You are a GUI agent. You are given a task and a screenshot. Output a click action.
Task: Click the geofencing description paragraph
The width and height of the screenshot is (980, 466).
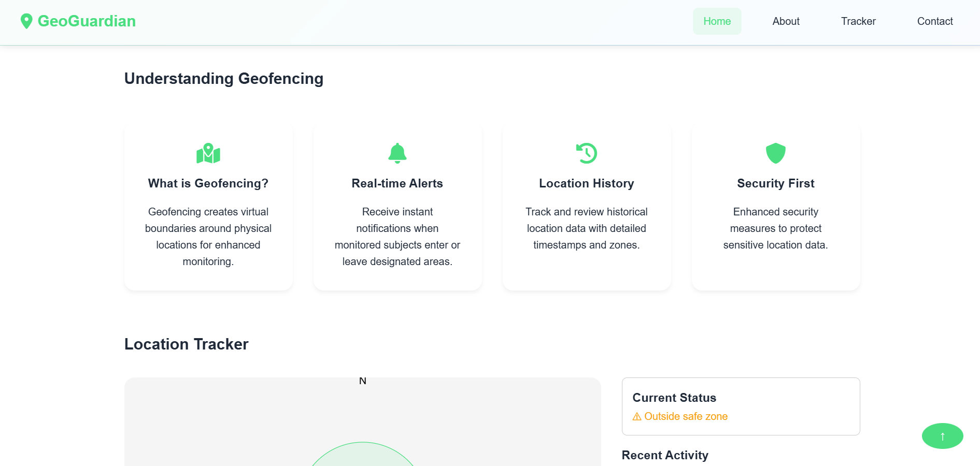[x=208, y=237]
